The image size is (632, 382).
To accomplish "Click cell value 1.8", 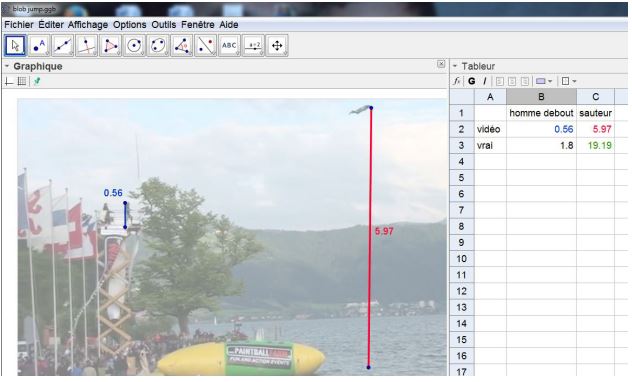I will pos(541,145).
